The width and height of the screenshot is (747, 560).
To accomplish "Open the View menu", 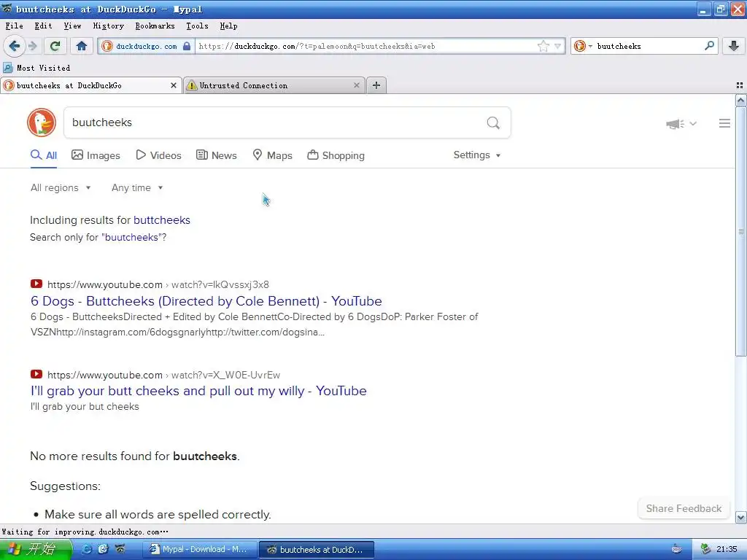I will (72, 26).
